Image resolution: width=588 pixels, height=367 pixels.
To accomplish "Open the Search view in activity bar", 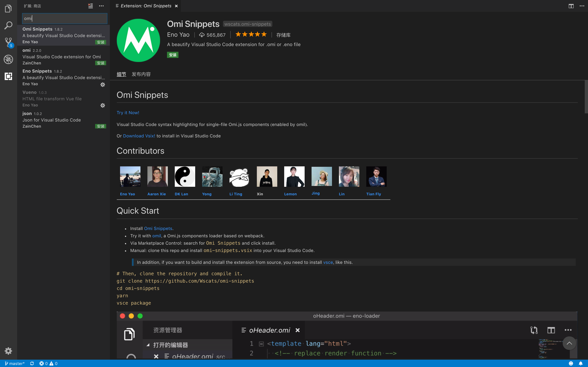I will coord(8,25).
